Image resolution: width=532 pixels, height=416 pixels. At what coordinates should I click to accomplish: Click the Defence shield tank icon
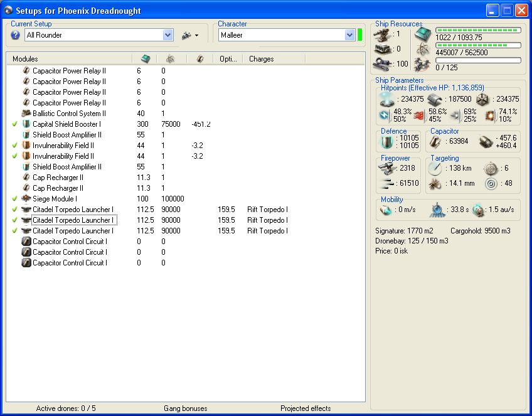coord(386,142)
